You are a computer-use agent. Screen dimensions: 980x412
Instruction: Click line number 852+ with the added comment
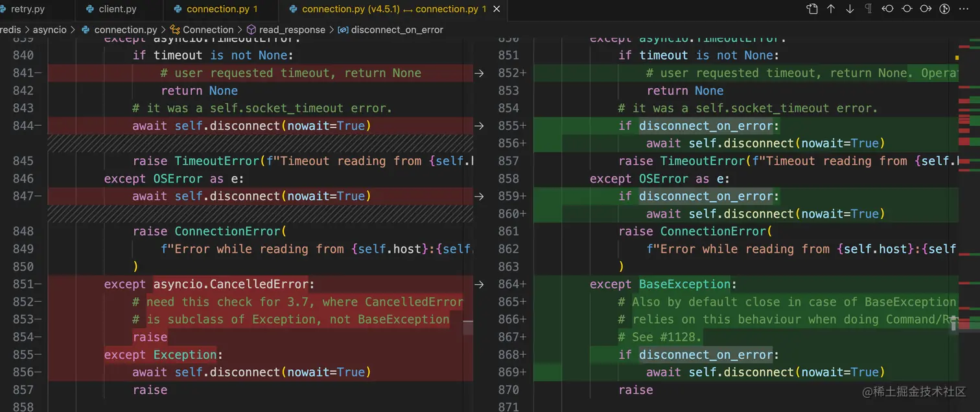click(513, 73)
